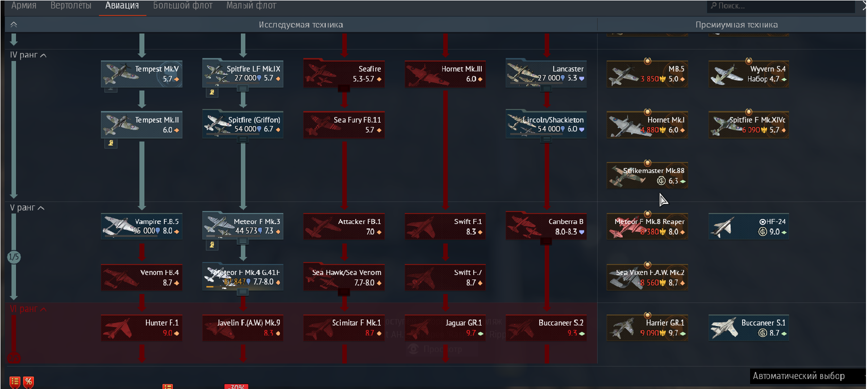Switch to the Армия tab

[x=24, y=5]
